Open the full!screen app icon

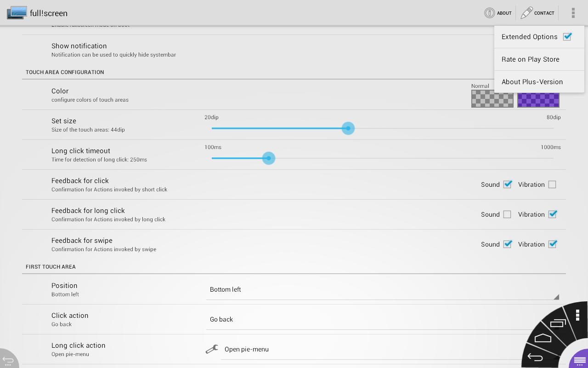pos(17,13)
